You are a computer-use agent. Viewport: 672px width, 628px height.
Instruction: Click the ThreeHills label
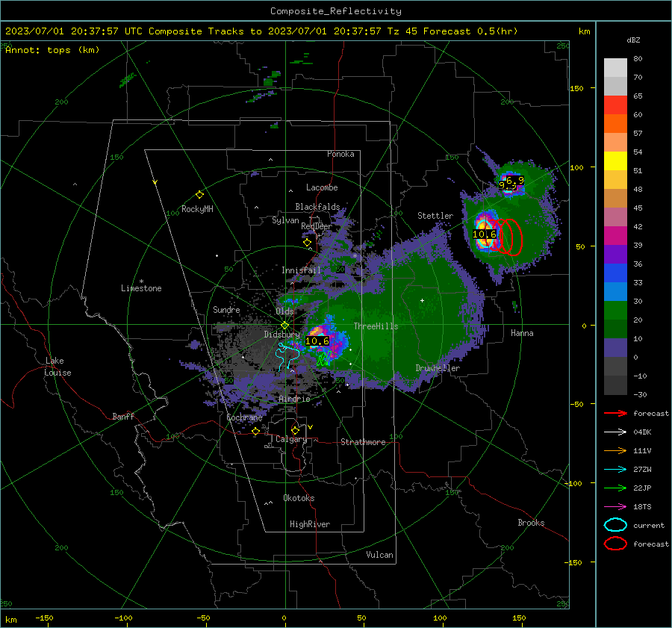pyautogui.click(x=376, y=326)
